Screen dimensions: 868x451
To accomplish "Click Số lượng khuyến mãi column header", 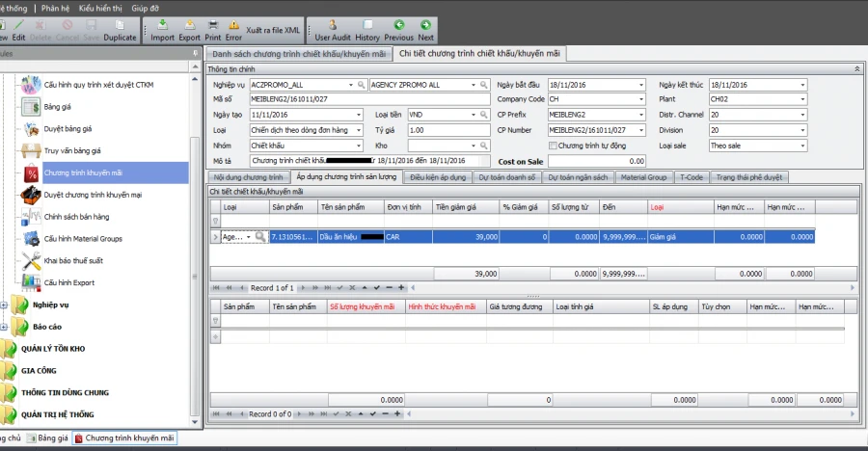I will (x=365, y=306).
